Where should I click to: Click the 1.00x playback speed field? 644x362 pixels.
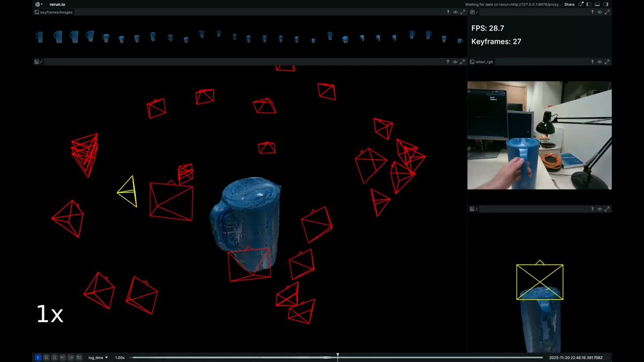(x=120, y=357)
